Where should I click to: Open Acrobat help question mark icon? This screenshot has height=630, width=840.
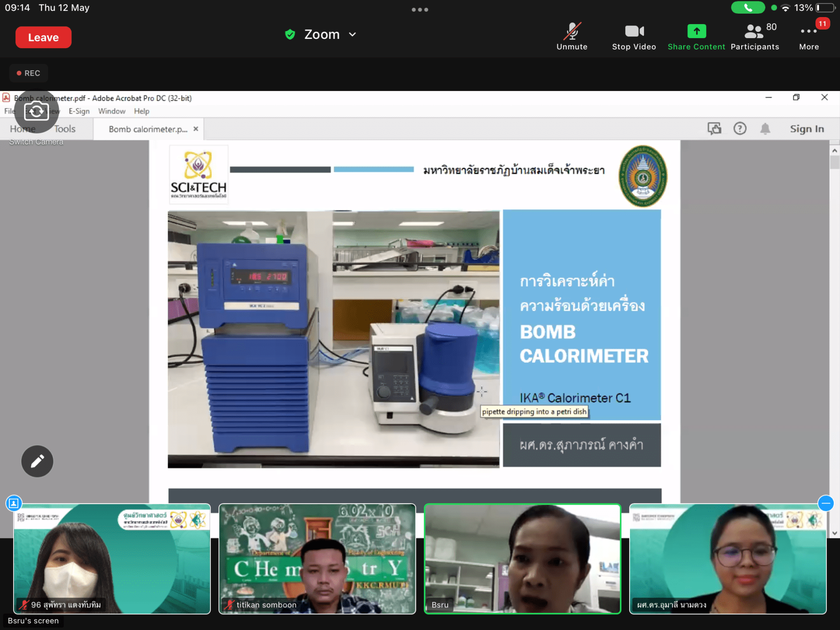coord(740,129)
